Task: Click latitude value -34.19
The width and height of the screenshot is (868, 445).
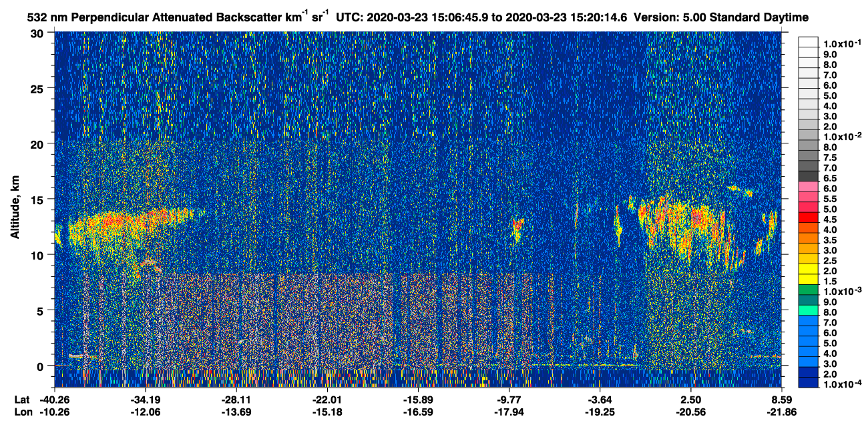Action: pos(146,400)
